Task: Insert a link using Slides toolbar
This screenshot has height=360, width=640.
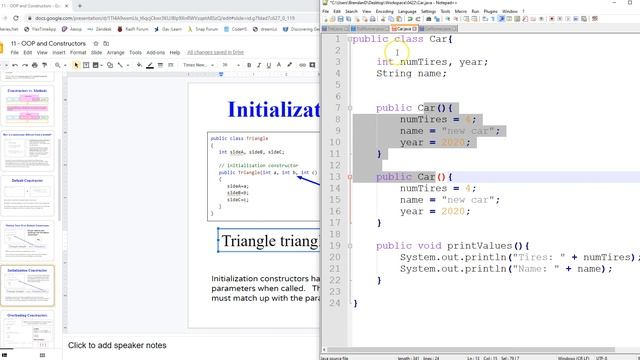Action: 302,65
